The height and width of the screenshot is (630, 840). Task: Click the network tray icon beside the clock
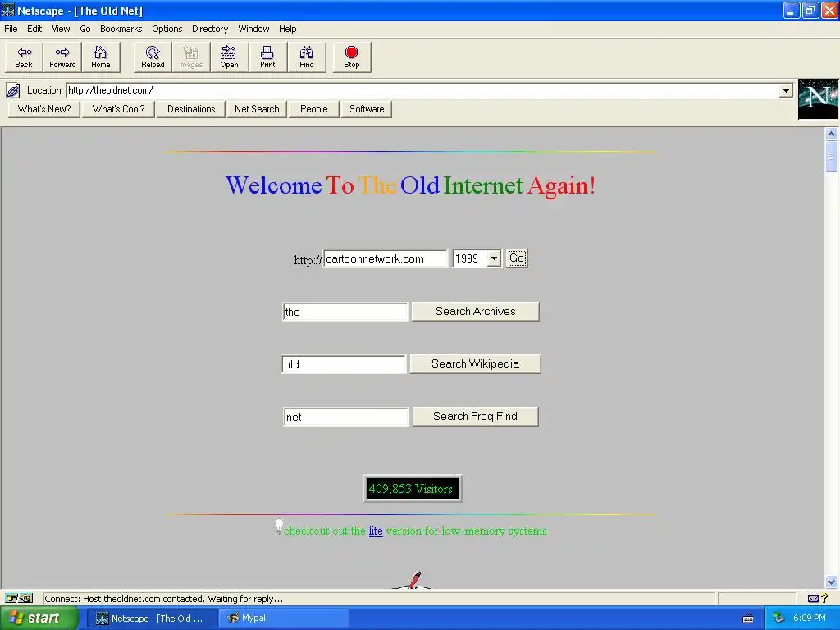coord(778,619)
